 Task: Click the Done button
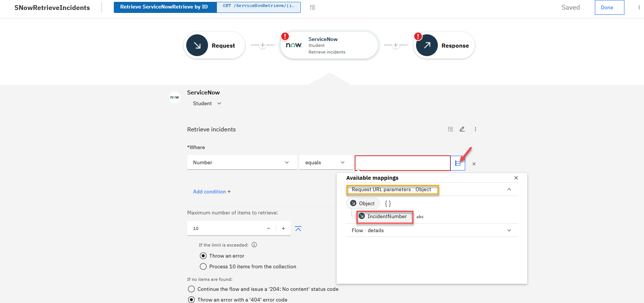pos(609,7)
